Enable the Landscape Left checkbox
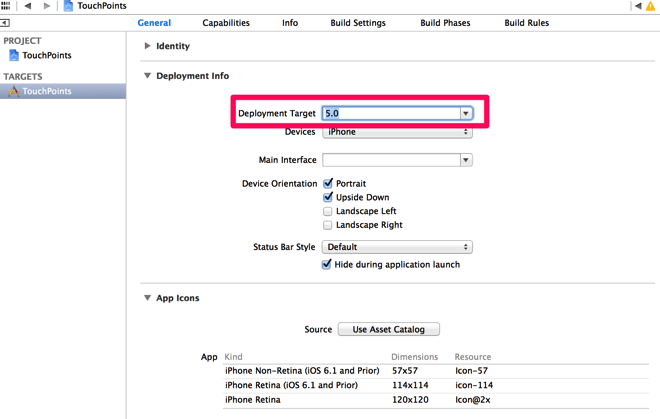This screenshot has height=419, width=660. [327, 211]
